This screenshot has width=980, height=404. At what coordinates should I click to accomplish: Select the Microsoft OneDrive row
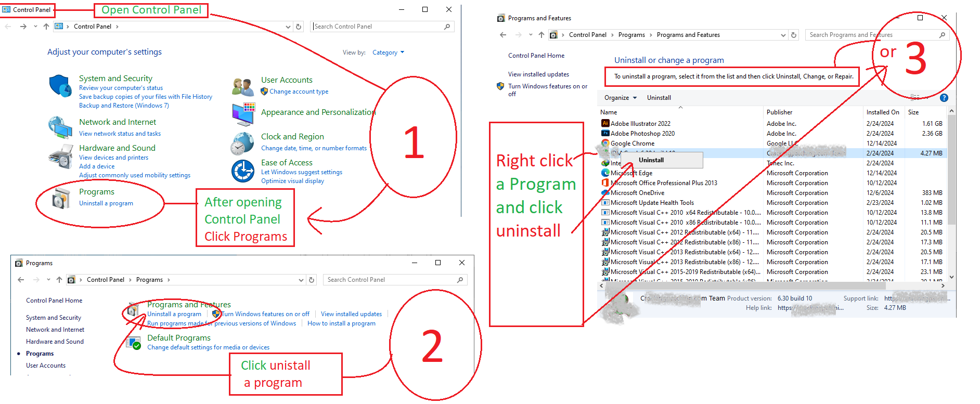pos(772,193)
